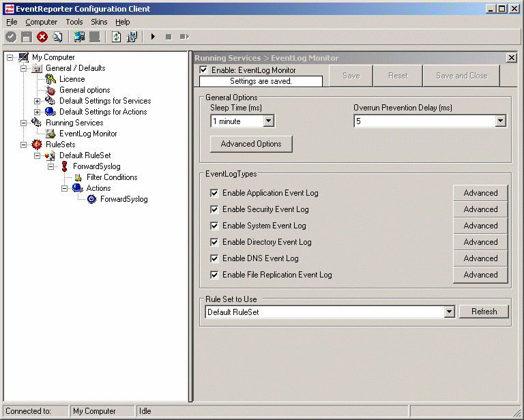Viewport: 524px width, 420px height.
Task: Toggle Enable: EventLog Monitor checkbox
Action: (203, 70)
